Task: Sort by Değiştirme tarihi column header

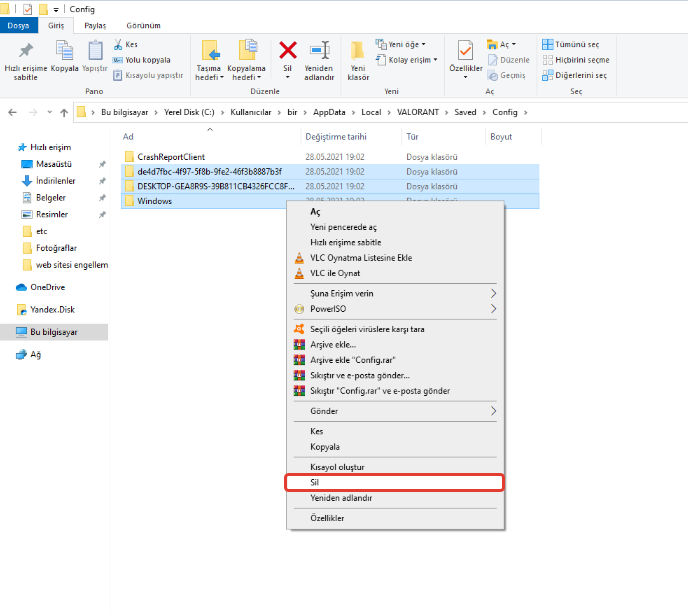Action: [336, 136]
